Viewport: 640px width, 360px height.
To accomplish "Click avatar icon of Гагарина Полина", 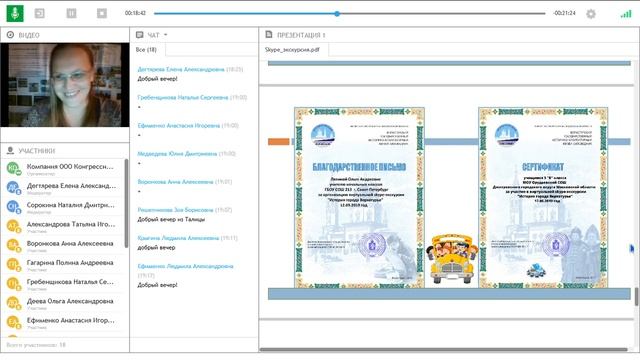I will (x=13, y=264).
